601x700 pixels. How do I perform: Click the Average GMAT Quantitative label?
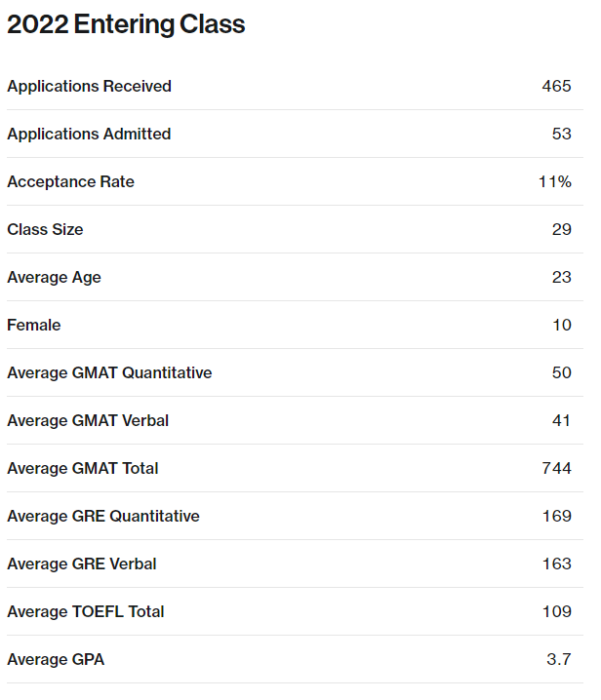tap(109, 372)
